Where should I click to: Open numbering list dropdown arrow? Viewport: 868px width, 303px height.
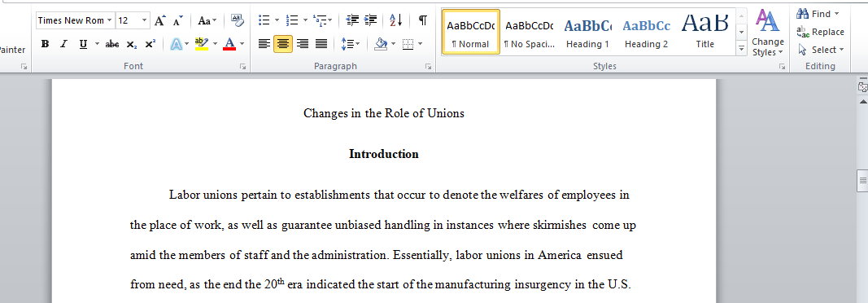(x=304, y=21)
